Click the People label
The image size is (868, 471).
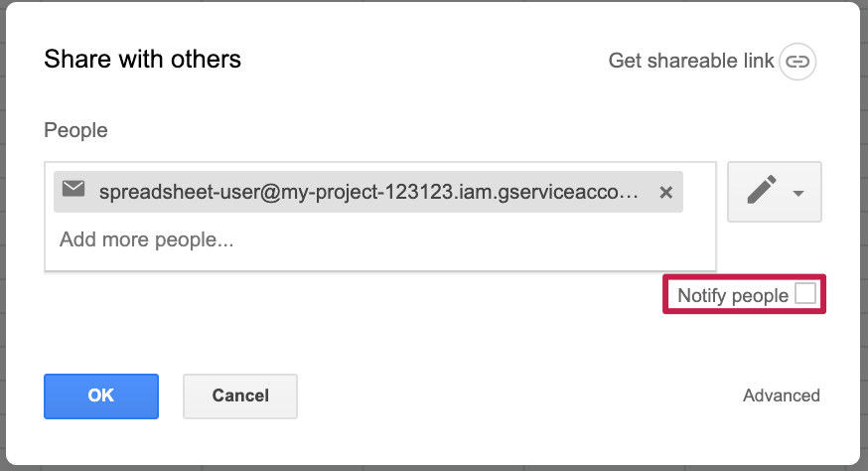click(x=75, y=130)
